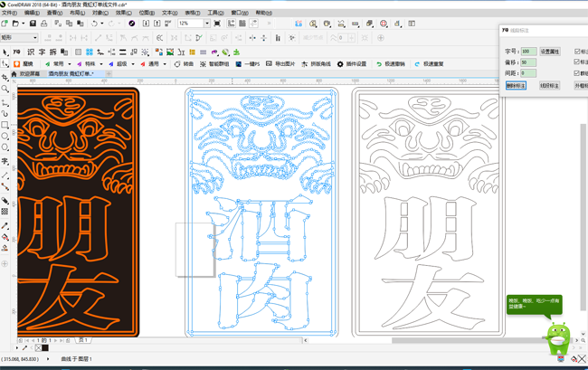Select the Interactive Fill bucket tool
Image resolution: width=588 pixels, height=370 pixels.
(5, 237)
